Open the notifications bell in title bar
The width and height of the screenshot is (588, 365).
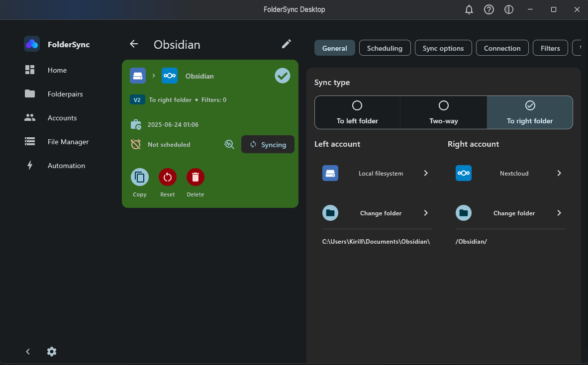tap(469, 10)
